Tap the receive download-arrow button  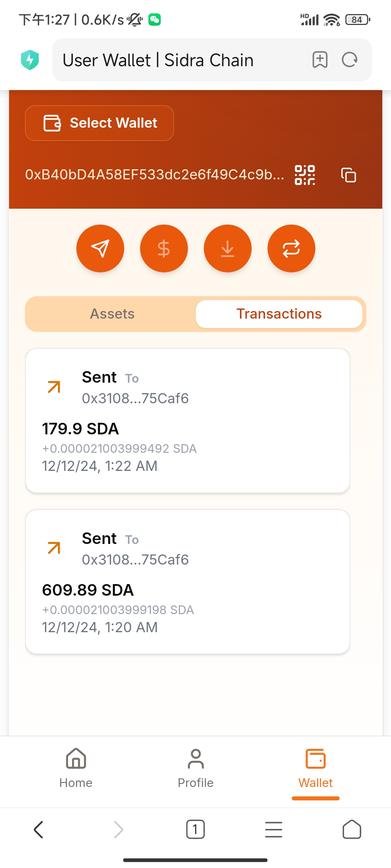228,248
